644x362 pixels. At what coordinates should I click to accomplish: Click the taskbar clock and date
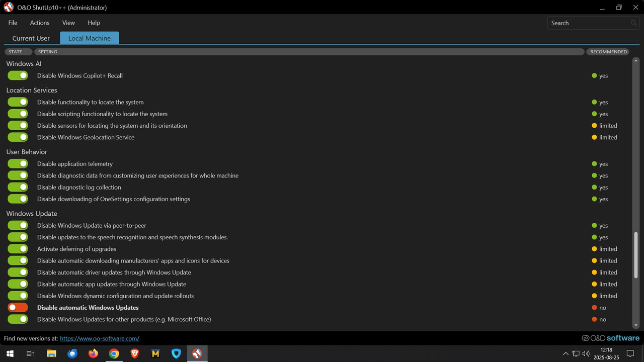606,353
